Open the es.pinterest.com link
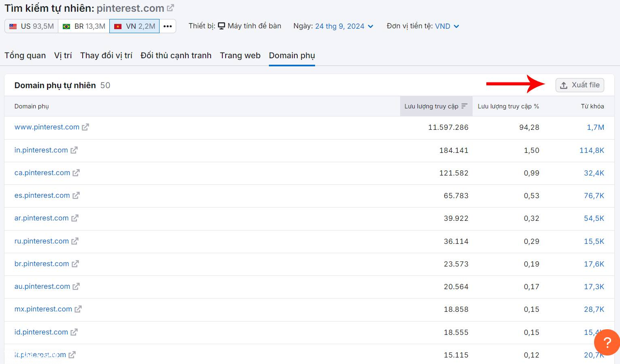 click(x=42, y=195)
